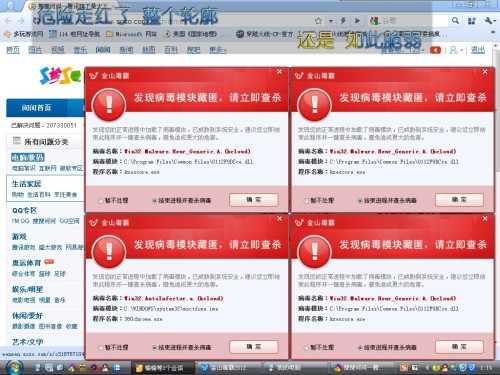
Task: Click the 电影电视 subcategory link
Action: (23, 300)
